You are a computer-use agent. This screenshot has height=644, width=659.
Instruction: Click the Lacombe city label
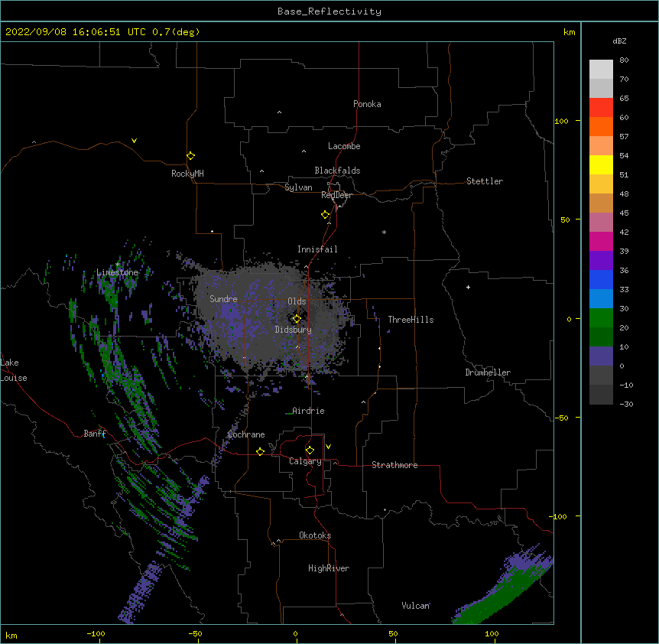tap(344, 146)
